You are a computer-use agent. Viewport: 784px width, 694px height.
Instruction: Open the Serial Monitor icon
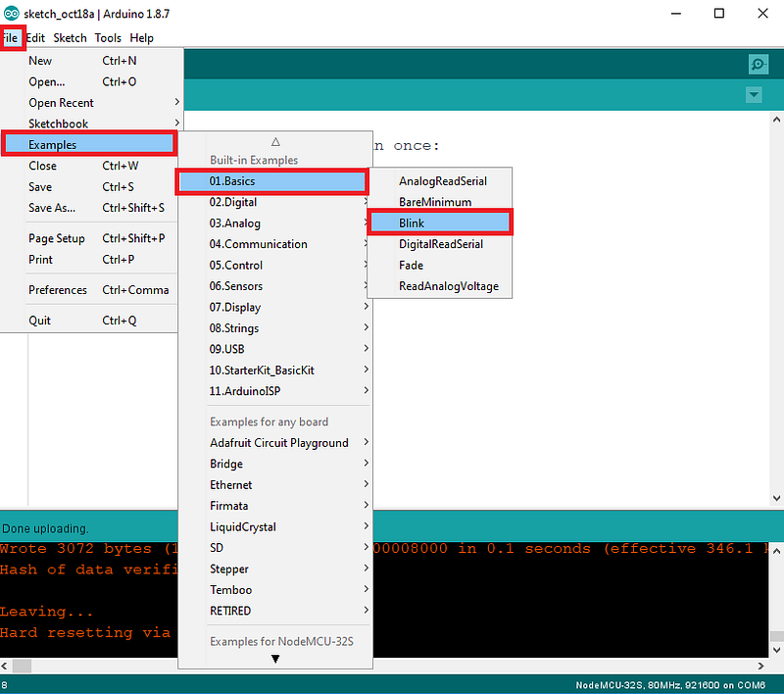(x=758, y=64)
